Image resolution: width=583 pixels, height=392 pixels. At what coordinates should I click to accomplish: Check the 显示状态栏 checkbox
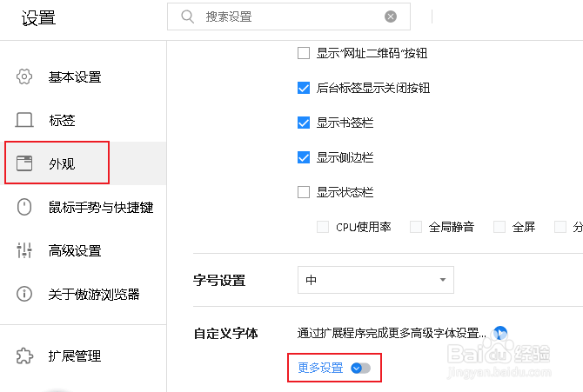304,192
